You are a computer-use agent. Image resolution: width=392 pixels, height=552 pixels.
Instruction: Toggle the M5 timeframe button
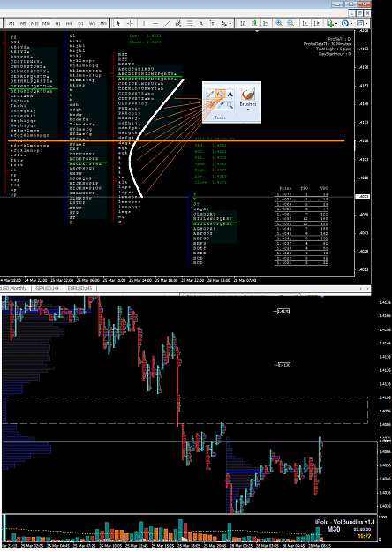pyautogui.click(x=23, y=23)
